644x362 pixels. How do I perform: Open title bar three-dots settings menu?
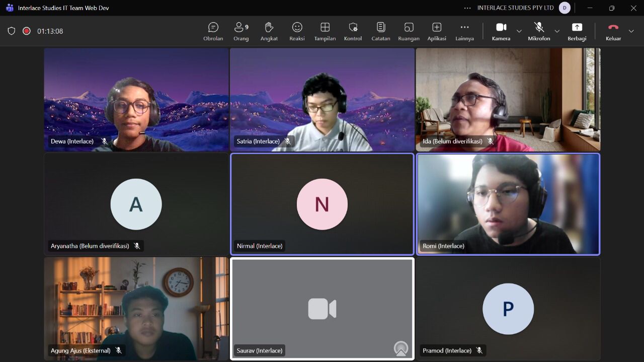click(x=467, y=8)
